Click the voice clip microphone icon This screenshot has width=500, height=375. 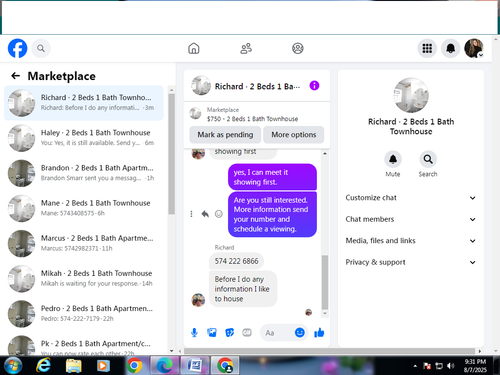coord(194,332)
